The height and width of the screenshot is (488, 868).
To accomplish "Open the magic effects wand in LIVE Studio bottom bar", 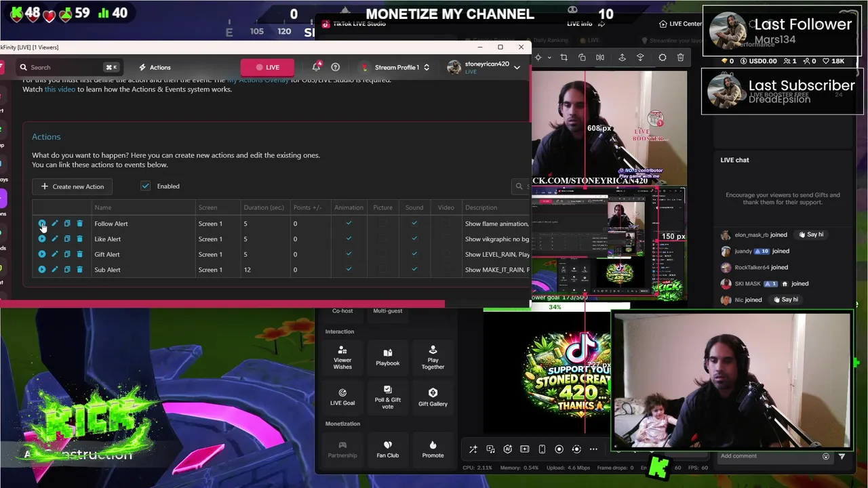I will coord(473,449).
